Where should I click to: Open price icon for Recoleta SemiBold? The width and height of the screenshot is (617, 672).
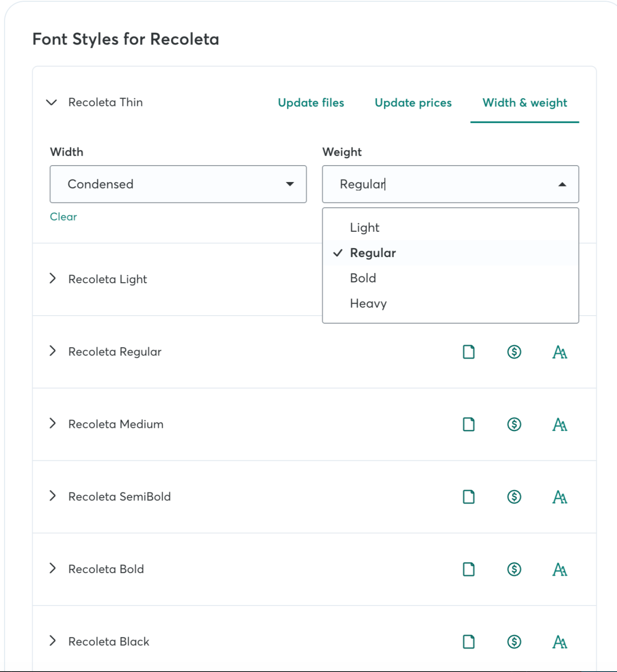(514, 497)
